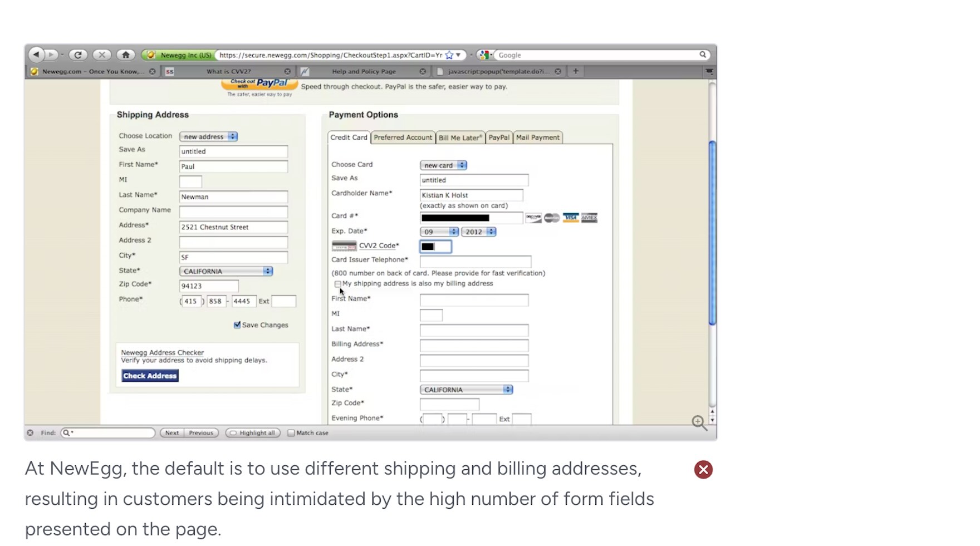Select the Mail Payment tab
980x546 pixels.
[537, 137]
